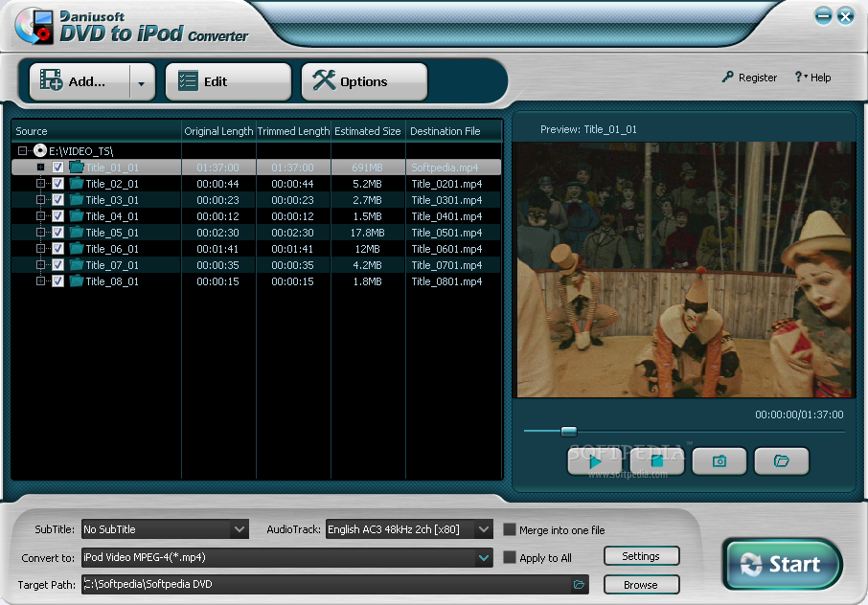Expand the Title_06_01 node
The image size is (868, 605).
tap(40, 248)
